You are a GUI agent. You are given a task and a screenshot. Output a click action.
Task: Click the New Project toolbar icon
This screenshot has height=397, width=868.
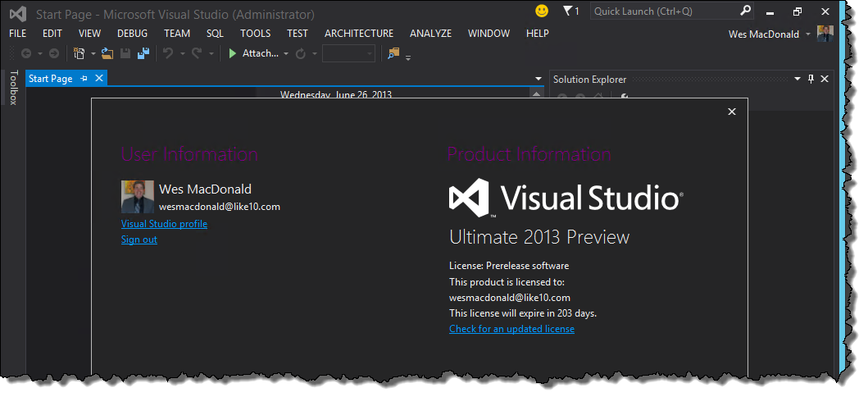[x=79, y=53]
